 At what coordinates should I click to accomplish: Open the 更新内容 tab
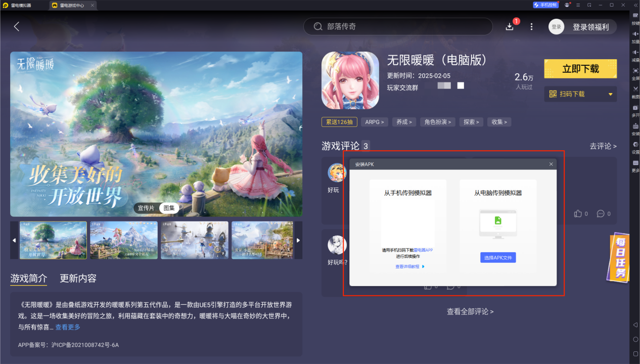click(x=78, y=278)
